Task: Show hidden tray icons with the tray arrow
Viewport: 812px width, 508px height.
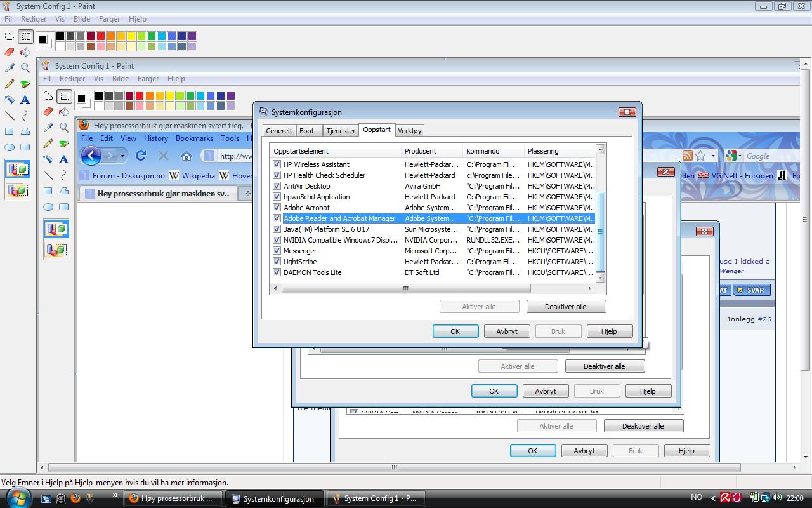Action: click(713, 498)
